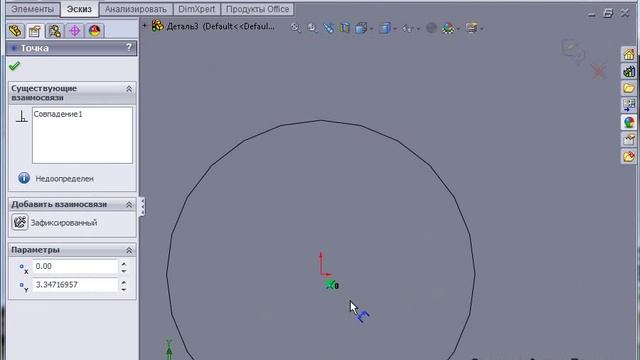Open the Display Style dropdown arrow
The width and height of the screenshot is (640, 360).
coord(395,29)
